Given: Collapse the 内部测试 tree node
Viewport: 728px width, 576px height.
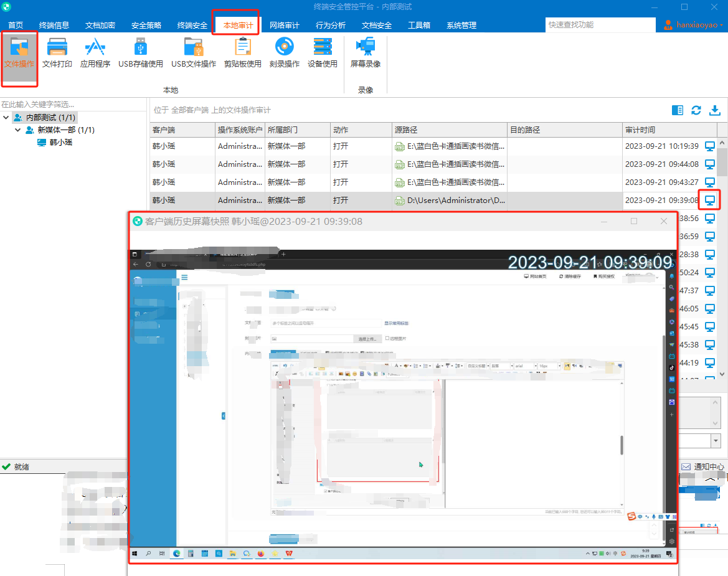Looking at the screenshot, I should point(6,118).
